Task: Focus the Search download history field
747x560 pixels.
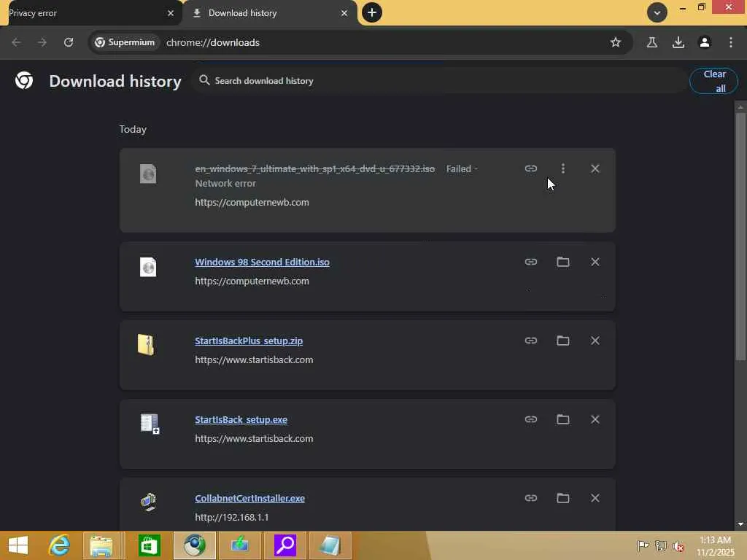Action: [441, 80]
